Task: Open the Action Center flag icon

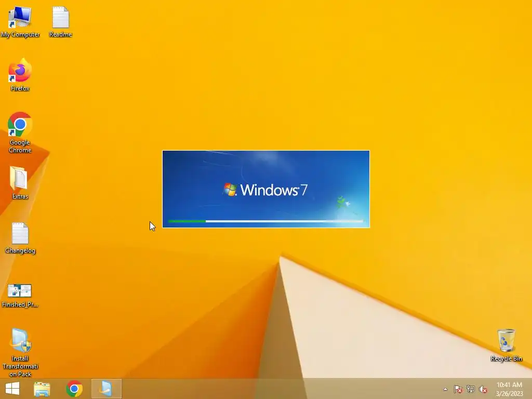Action: [x=458, y=389]
